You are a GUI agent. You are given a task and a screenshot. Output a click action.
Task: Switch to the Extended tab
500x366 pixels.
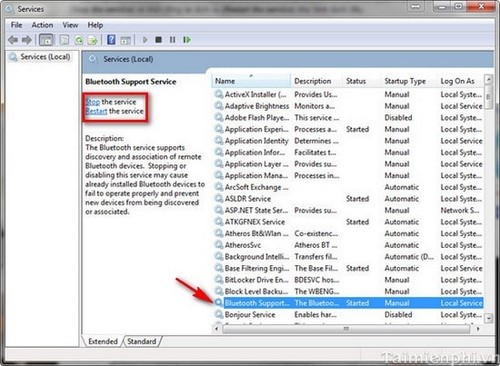(x=103, y=341)
